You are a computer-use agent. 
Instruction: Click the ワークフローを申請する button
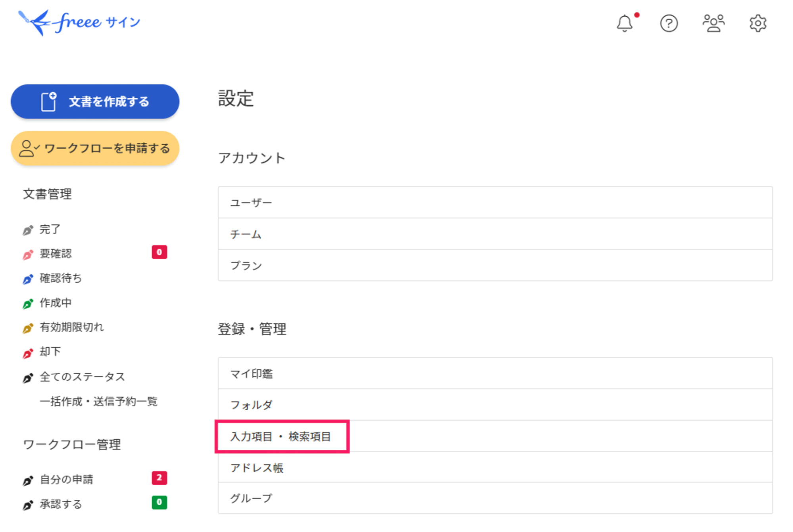pos(94,148)
